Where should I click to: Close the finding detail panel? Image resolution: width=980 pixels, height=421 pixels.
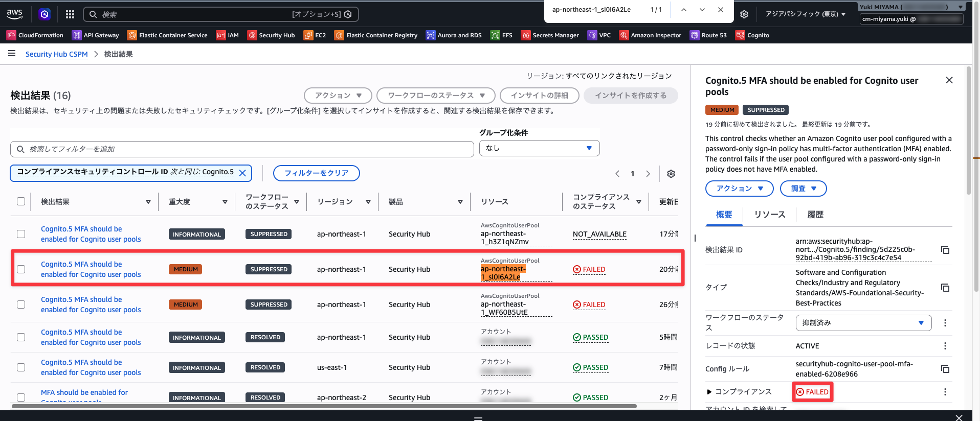tap(949, 80)
